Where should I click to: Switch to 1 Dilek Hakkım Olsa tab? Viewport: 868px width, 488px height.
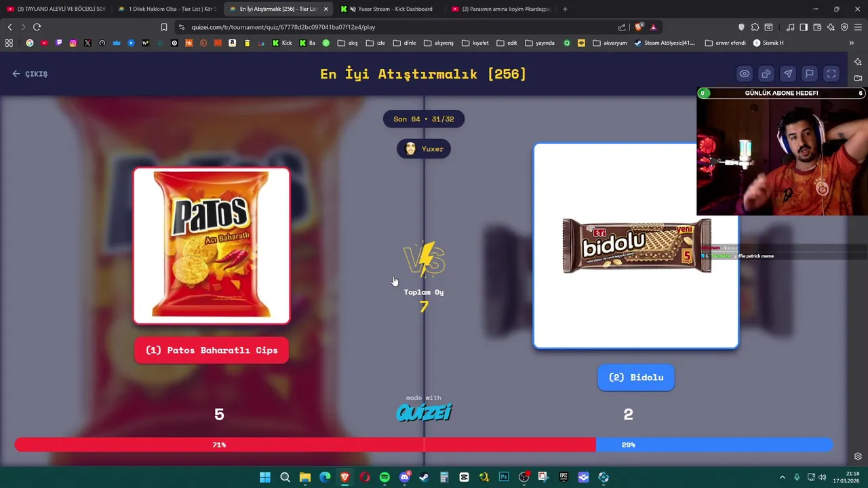coord(167,9)
